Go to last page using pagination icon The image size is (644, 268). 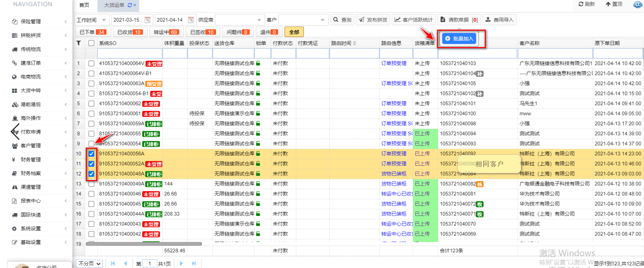point(194,263)
